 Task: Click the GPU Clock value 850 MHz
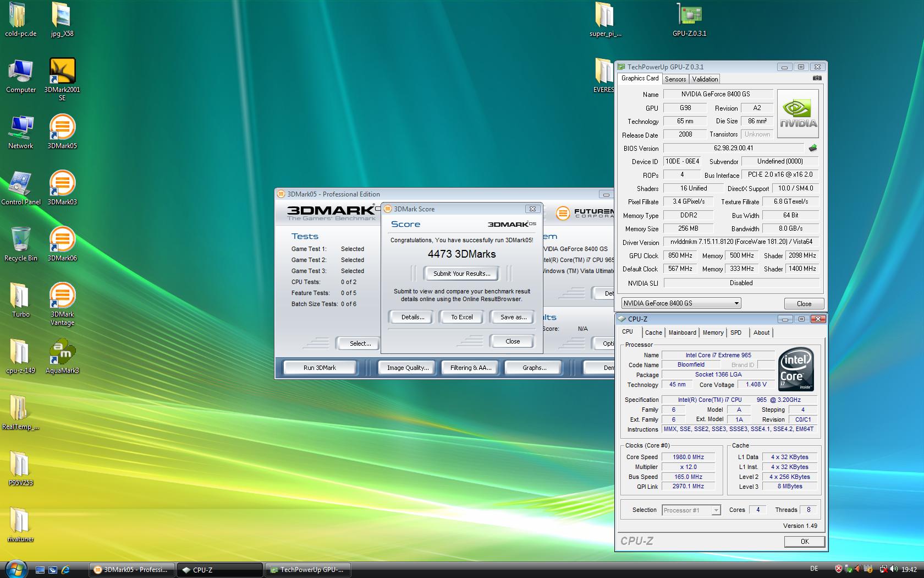point(680,256)
